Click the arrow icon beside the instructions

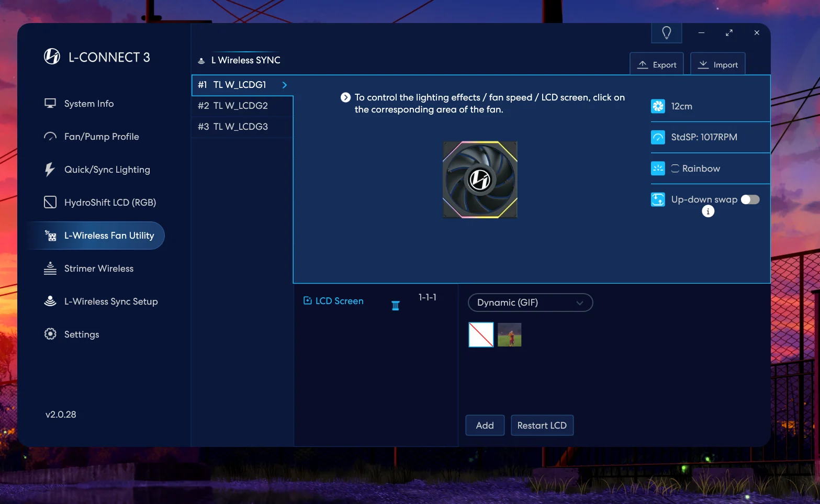pos(345,97)
